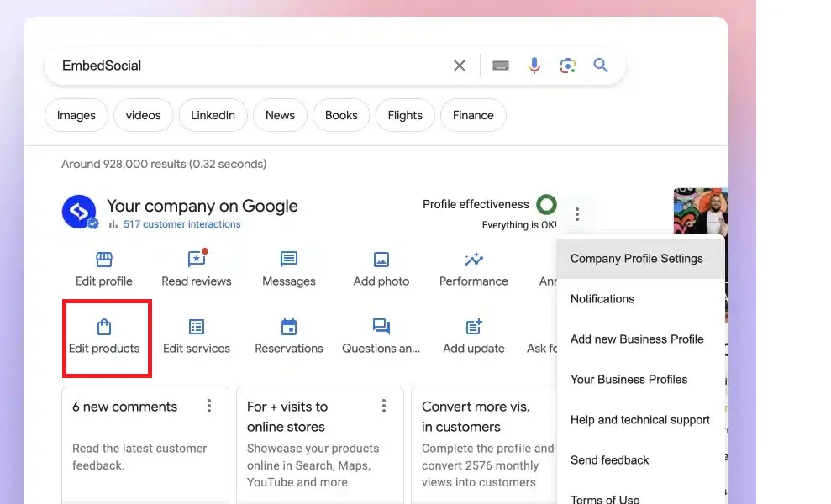Open Edit products shopping bag icon
Screen dimensions: 831x504
coord(104,327)
